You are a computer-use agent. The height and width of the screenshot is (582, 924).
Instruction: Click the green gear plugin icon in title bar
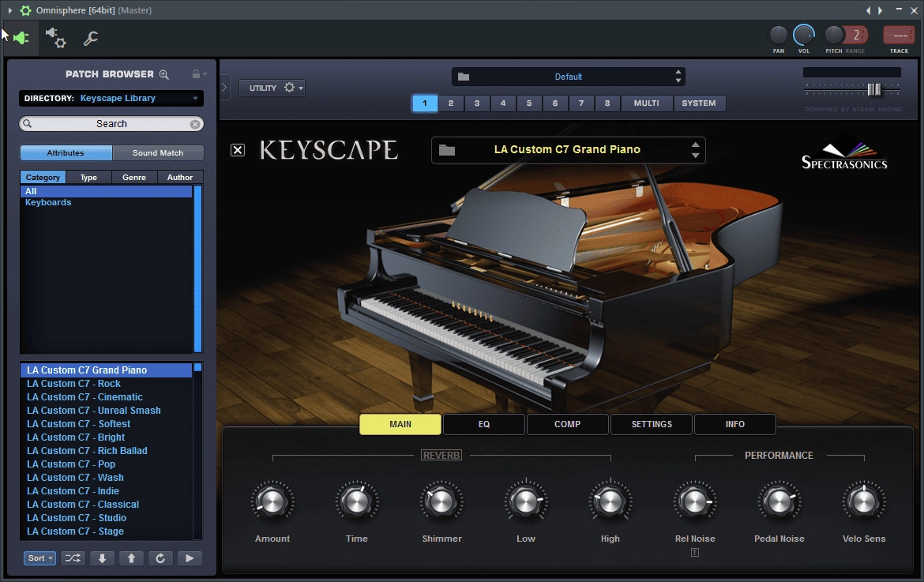click(x=25, y=10)
